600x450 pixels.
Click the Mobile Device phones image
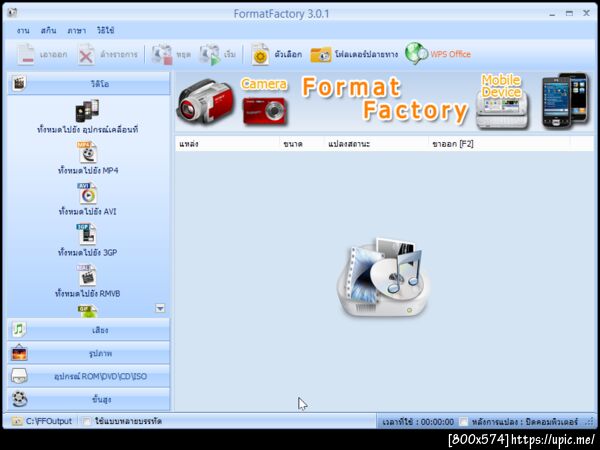(x=565, y=100)
